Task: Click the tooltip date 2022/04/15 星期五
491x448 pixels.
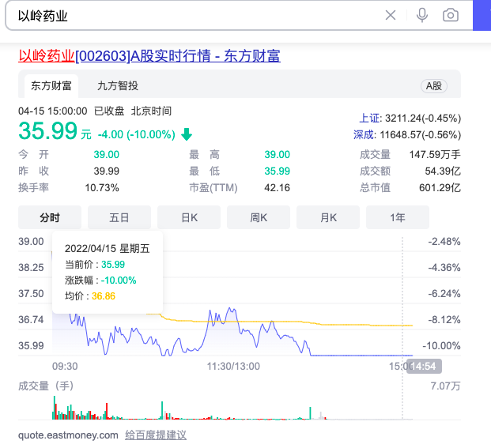Action: [108, 248]
